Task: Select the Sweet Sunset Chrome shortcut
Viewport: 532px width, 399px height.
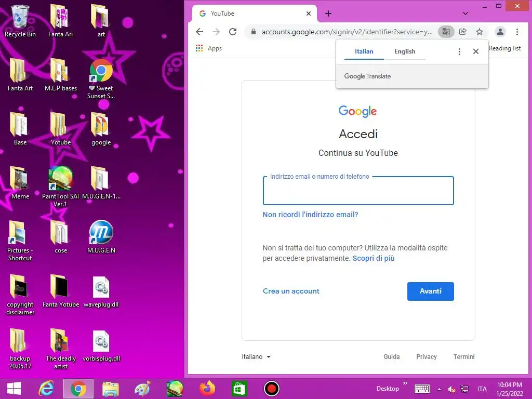Action: tap(101, 79)
